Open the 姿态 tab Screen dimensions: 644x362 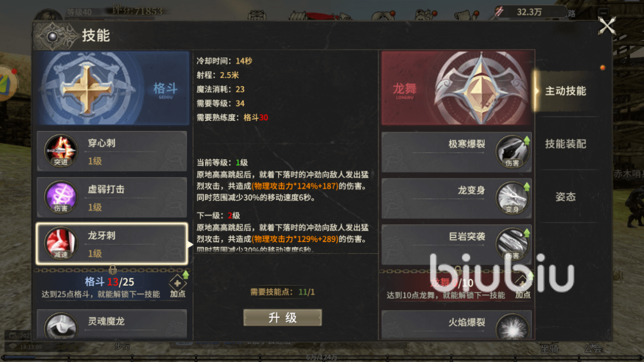point(566,197)
